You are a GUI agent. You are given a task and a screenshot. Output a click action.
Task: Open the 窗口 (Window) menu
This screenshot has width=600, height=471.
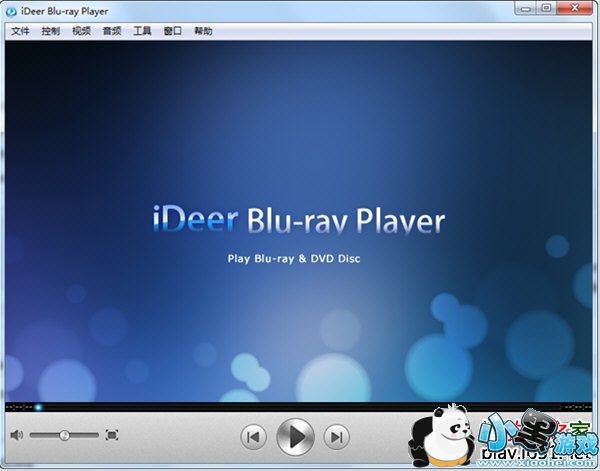pyautogui.click(x=172, y=31)
